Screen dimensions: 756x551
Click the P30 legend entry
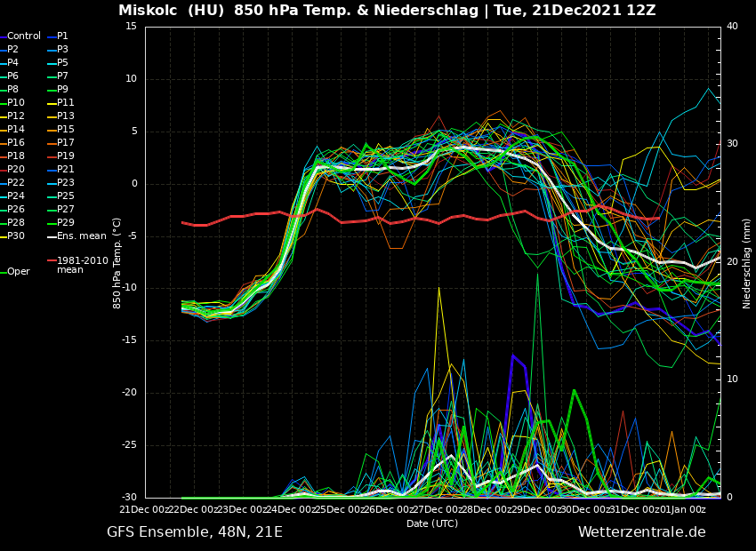point(16,236)
